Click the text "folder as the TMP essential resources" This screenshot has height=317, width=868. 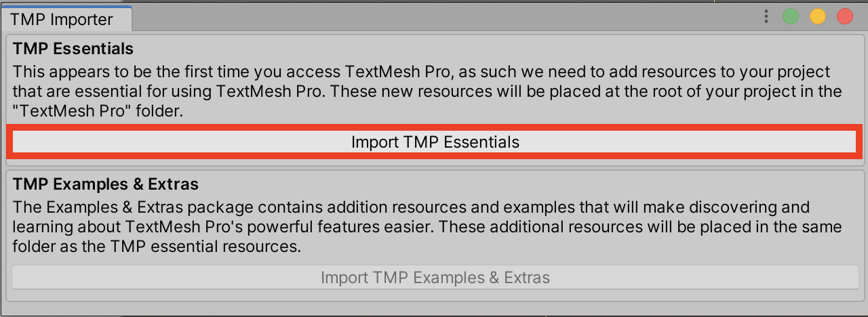point(156,247)
